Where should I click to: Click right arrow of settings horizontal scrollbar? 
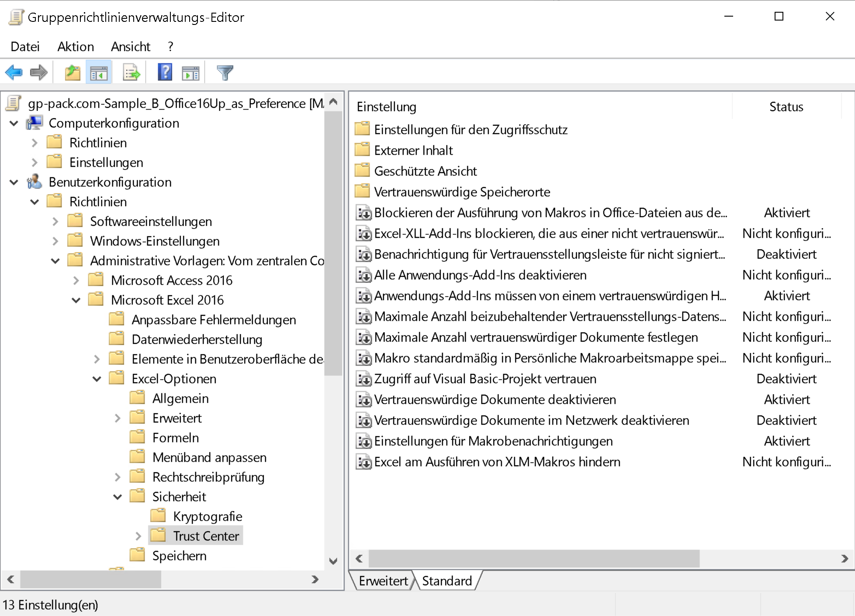coord(844,558)
